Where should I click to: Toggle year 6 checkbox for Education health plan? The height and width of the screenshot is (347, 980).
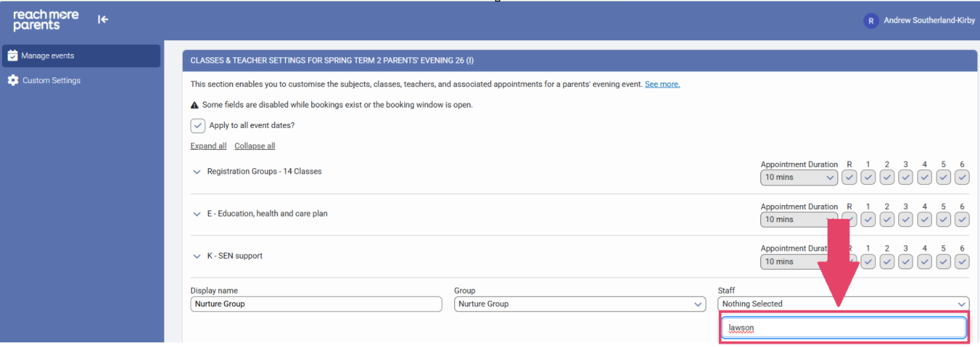tap(962, 219)
